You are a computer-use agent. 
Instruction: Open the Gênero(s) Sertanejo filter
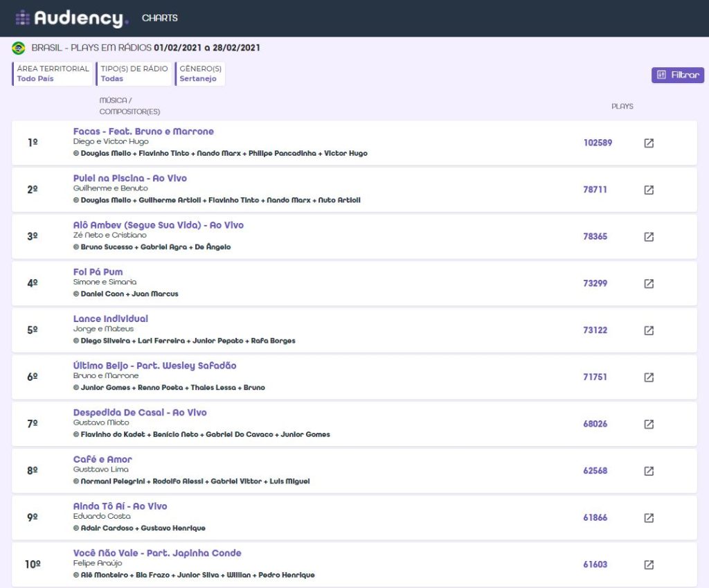point(200,74)
